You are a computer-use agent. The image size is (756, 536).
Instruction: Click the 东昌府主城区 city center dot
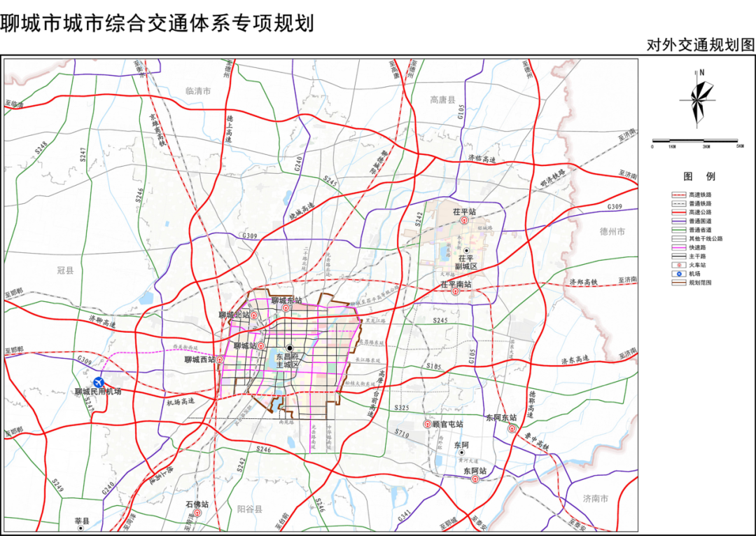point(289,348)
